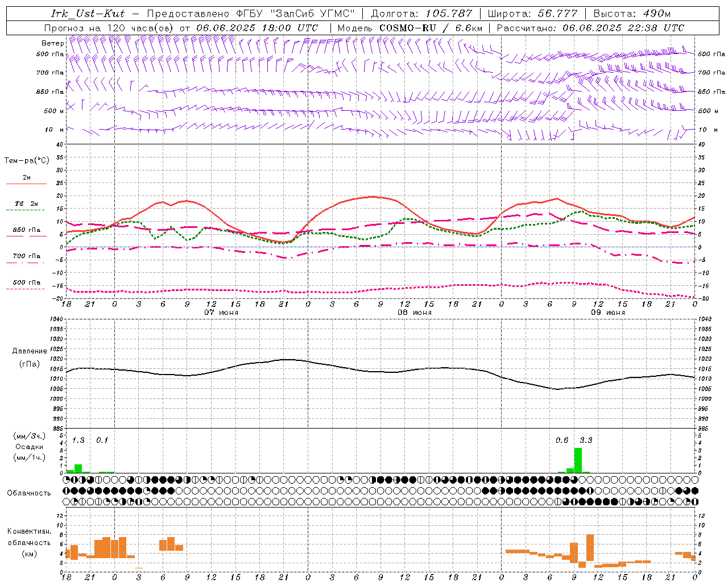Select the "Долгота: 105.787" value
The height and width of the screenshot is (582, 728).
[x=421, y=14]
